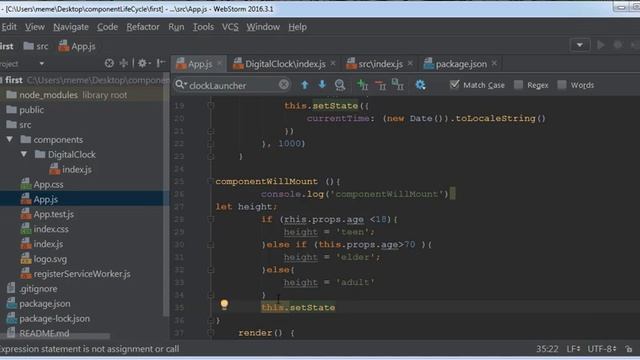Open the Edit menu
The image size is (640, 360).
[9, 27]
